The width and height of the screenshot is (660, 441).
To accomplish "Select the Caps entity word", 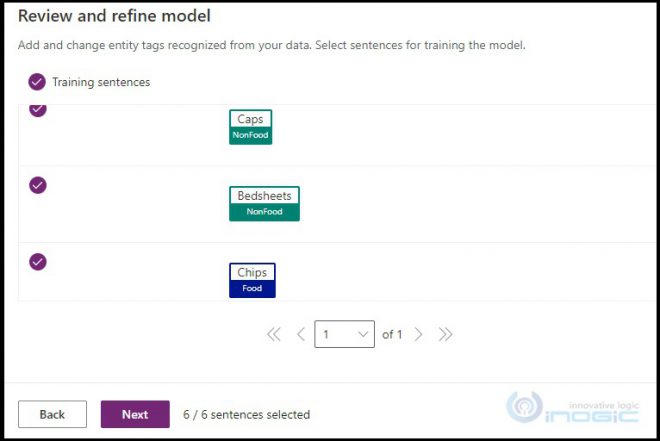I will coord(251,120).
